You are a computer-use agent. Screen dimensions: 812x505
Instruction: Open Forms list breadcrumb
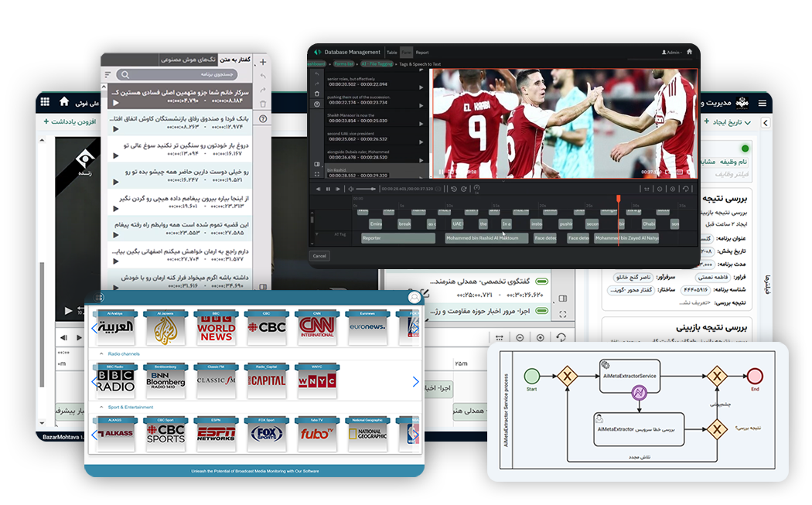click(343, 64)
